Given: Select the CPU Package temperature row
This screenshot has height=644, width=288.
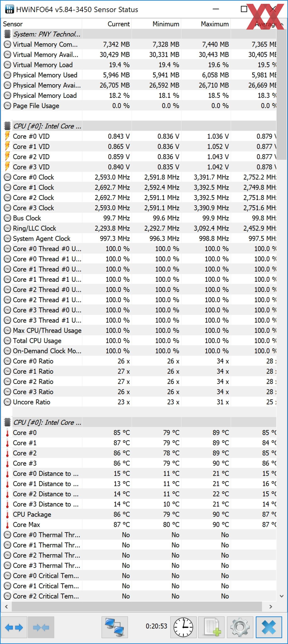Looking at the screenshot, I should pyautogui.click(x=139, y=514).
